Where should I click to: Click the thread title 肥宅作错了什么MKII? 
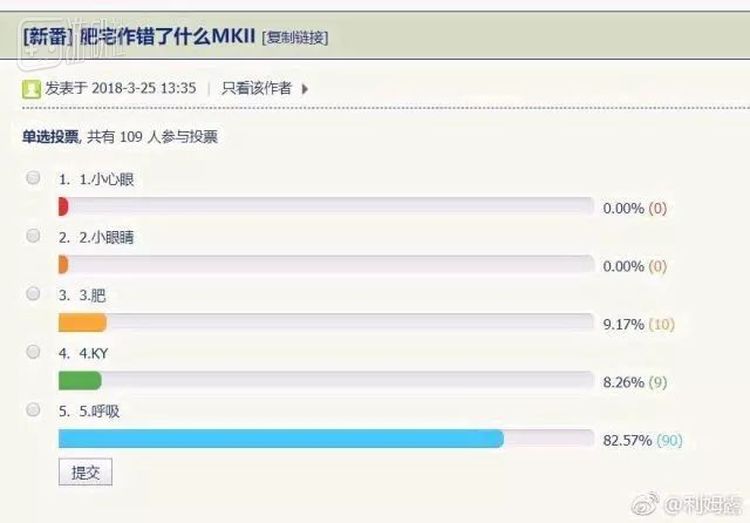pyautogui.click(x=166, y=37)
